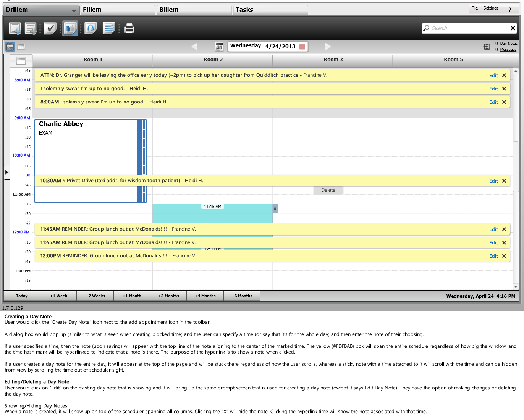
Task: Jump ahead +2 Weeks
Action: point(95,296)
